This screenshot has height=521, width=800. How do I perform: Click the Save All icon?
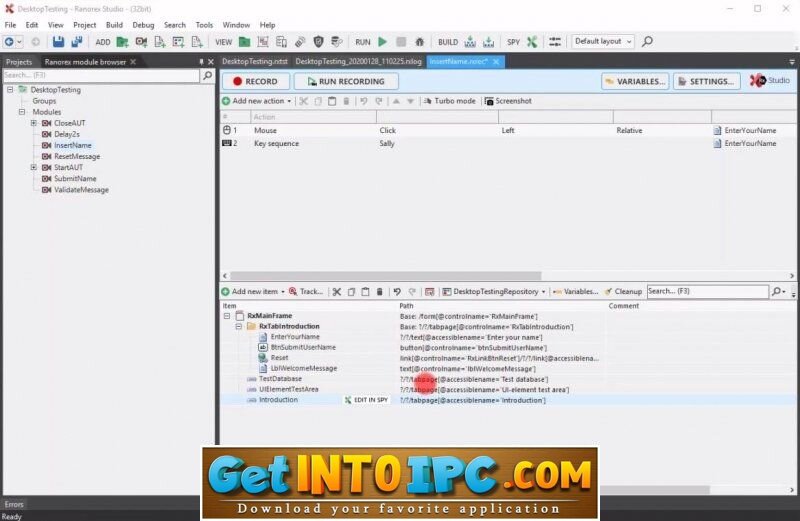77,41
